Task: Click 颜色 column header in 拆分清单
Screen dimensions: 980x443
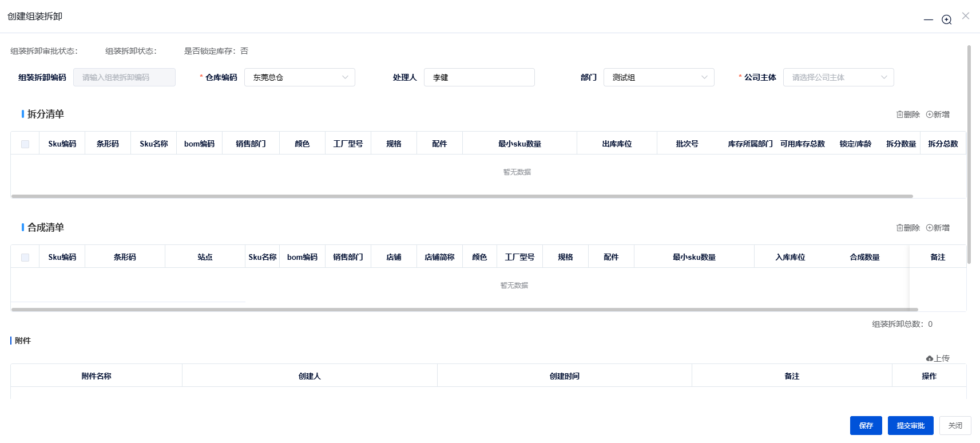Action: (302, 144)
